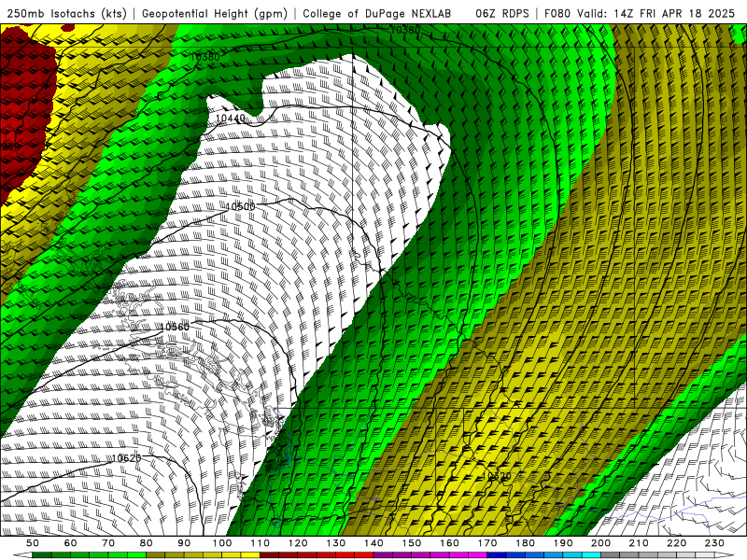
Task: Click the 220 knot colorbar label
Action: (676, 543)
